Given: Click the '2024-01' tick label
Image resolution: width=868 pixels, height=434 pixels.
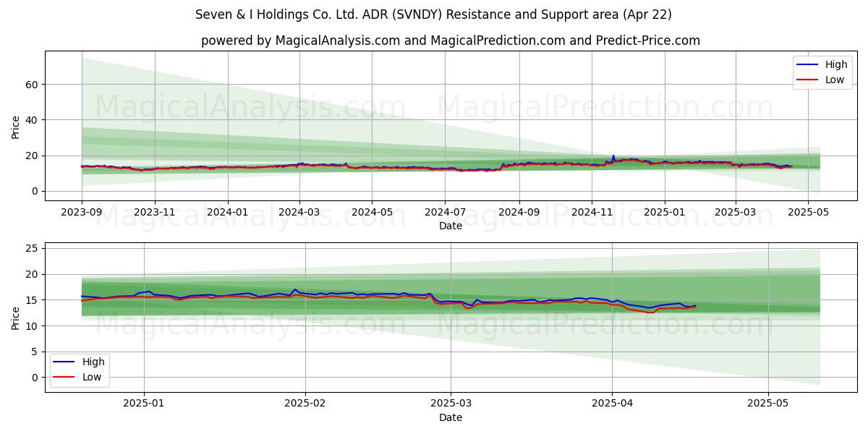Looking at the screenshot, I should click(228, 212).
